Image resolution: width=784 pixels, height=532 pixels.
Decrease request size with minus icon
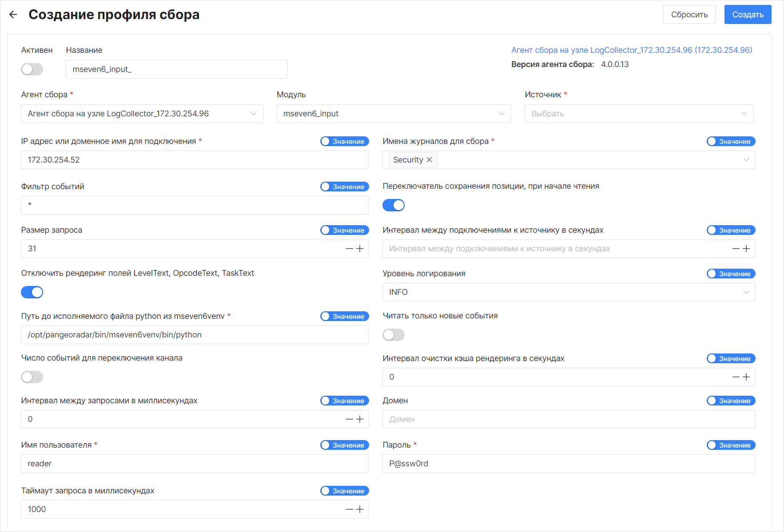click(350, 249)
